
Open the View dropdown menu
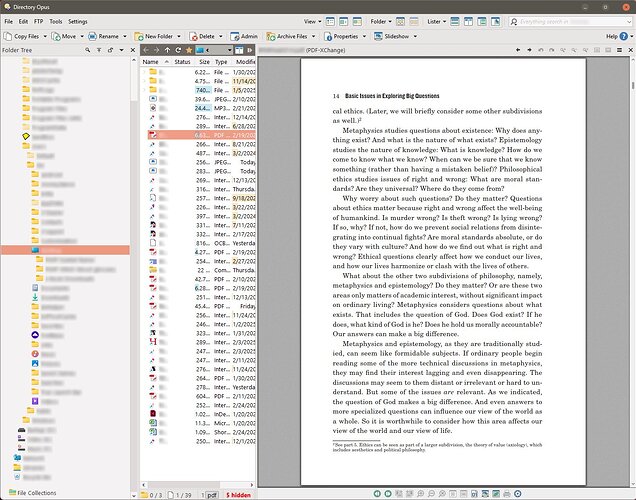point(312,21)
